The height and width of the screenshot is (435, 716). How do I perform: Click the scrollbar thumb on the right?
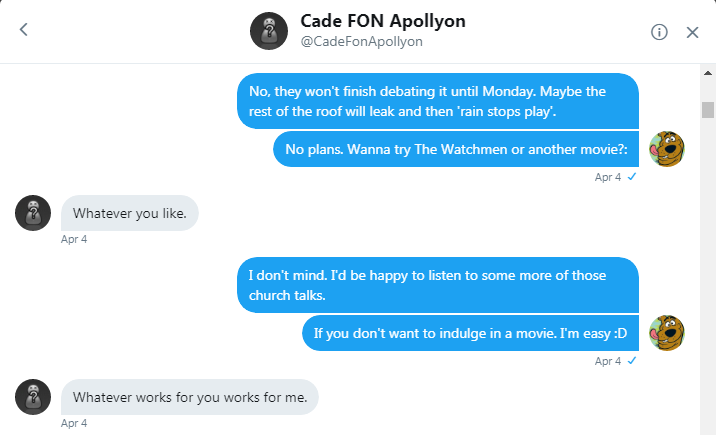[708, 109]
